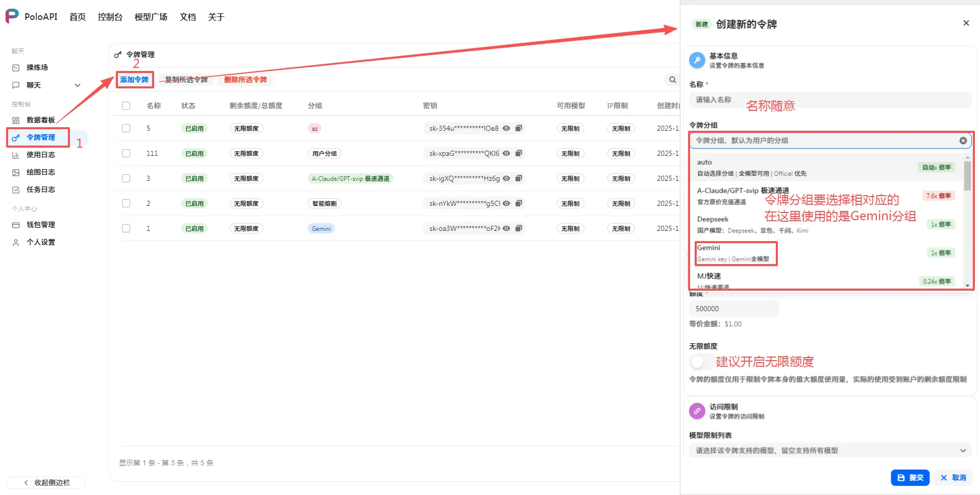
Task: Open 关于 in top navigation
Action: pyautogui.click(x=216, y=17)
